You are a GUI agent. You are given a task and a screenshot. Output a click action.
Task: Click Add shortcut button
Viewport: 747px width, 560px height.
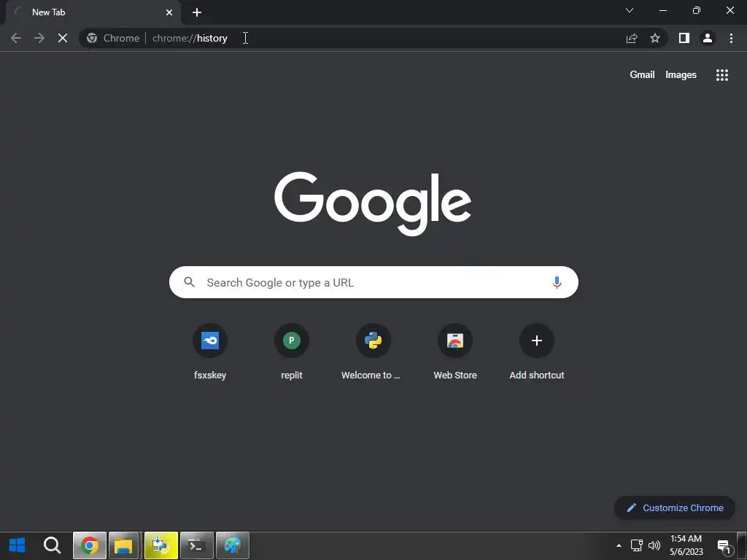(537, 353)
